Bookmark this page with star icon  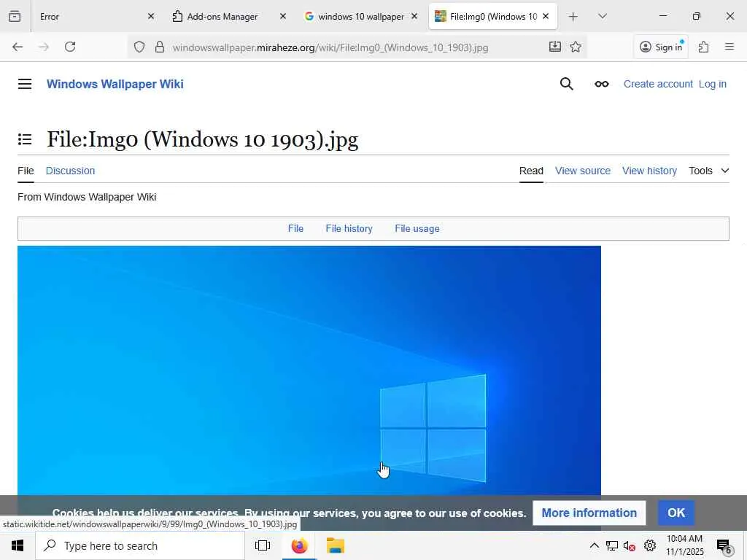576,47
